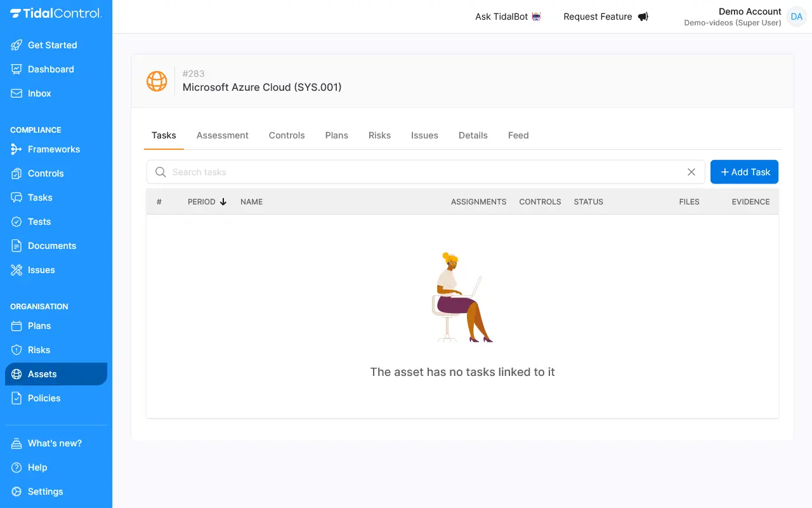Click the Risks shield icon in sidebar

(16, 350)
